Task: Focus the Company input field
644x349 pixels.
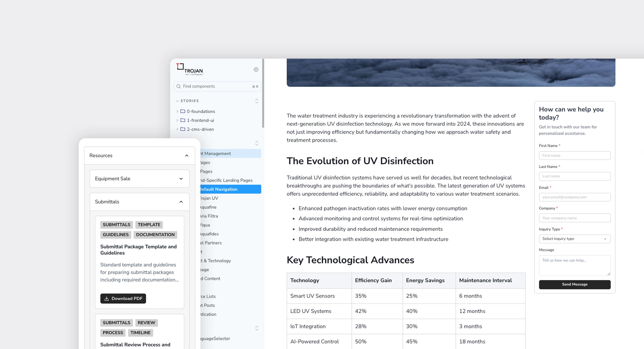Action: (574, 218)
